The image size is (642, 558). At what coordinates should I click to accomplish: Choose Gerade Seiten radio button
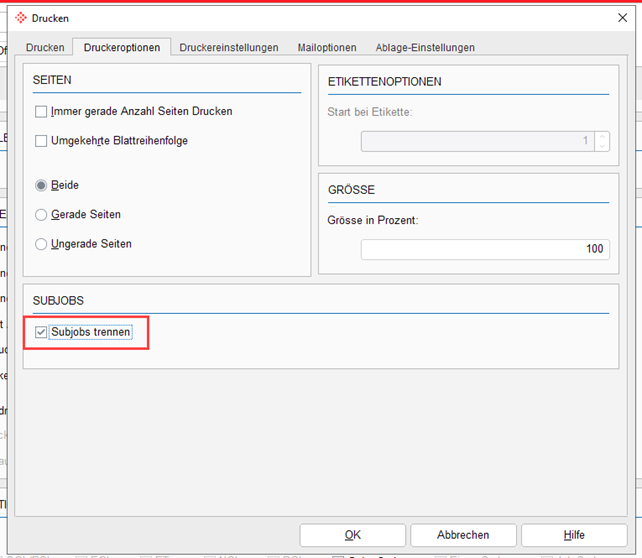(41, 215)
